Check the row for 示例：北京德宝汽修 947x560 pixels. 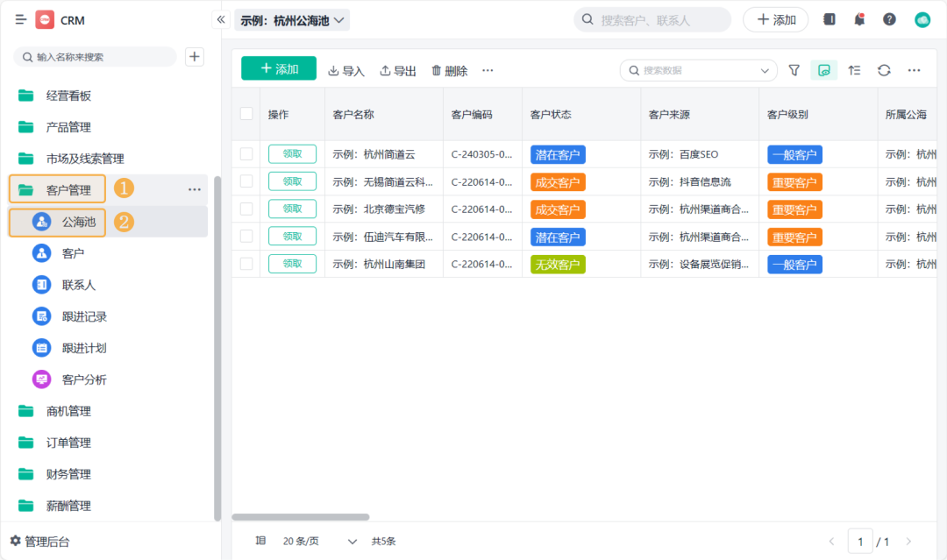(246, 209)
